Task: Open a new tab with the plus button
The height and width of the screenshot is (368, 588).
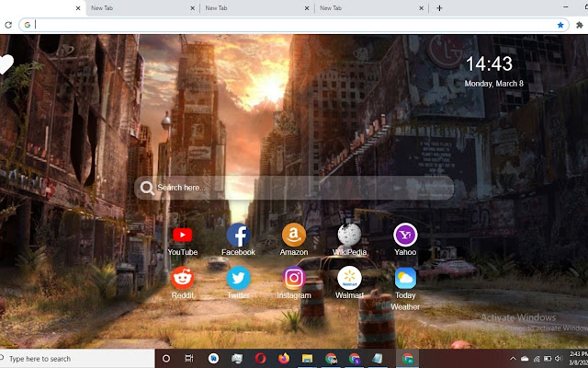Action: point(439,8)
